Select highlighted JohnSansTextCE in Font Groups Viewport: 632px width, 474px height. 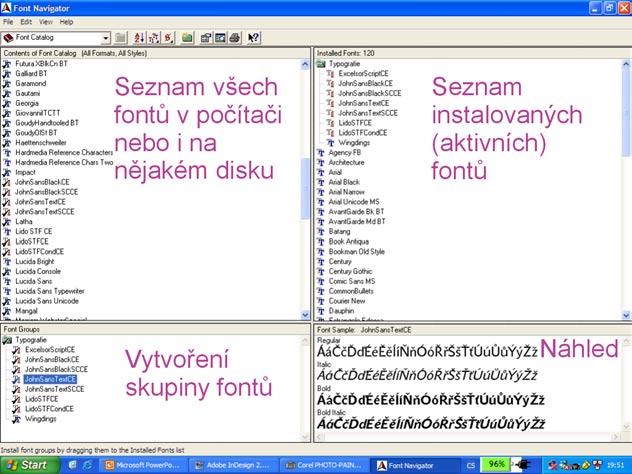tap(50, 379)
